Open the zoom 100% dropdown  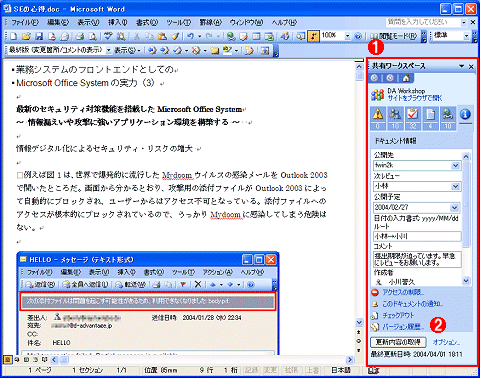[348, 36]
